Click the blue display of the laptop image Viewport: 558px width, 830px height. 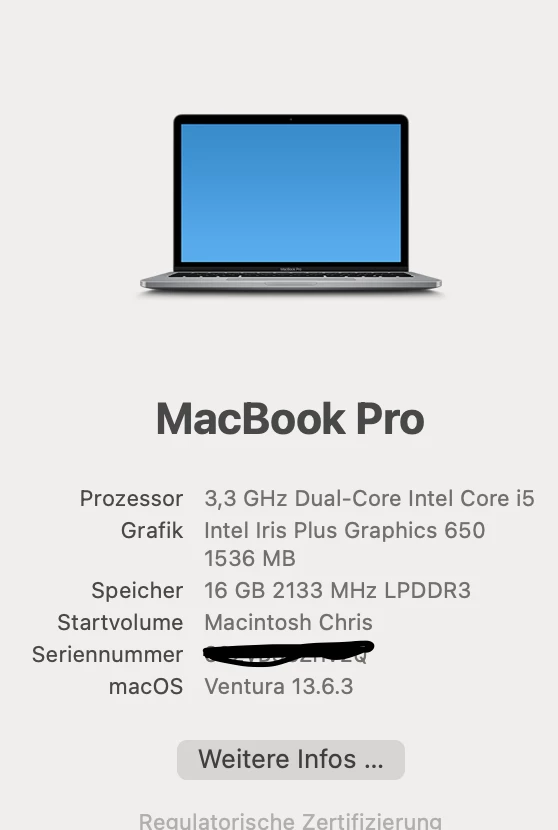tap(291, 193)
